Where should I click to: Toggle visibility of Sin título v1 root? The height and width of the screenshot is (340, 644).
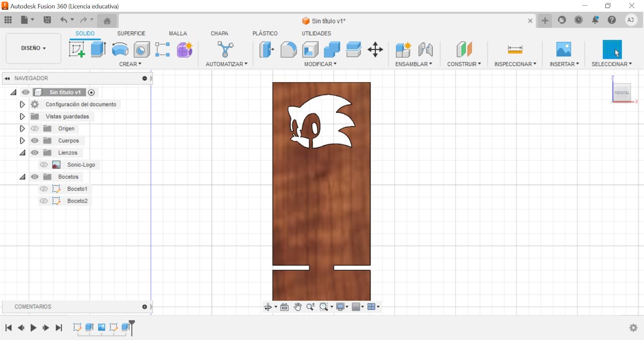pyautogui.click(x=25, y=92)
